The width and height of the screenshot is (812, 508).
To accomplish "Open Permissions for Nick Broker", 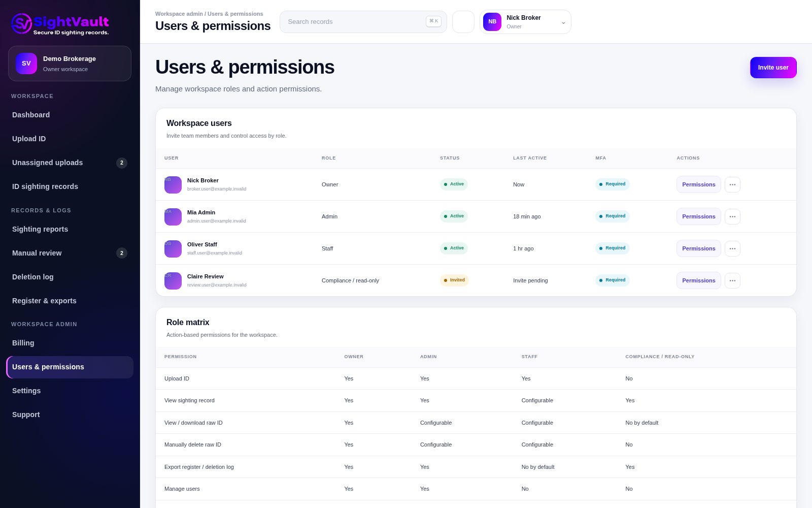I will coord(699,184).
